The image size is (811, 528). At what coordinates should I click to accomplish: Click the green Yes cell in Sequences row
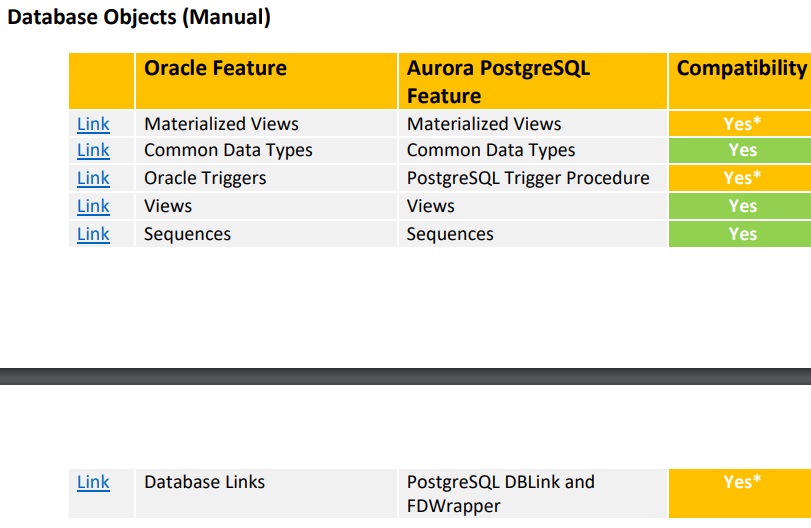742,234
